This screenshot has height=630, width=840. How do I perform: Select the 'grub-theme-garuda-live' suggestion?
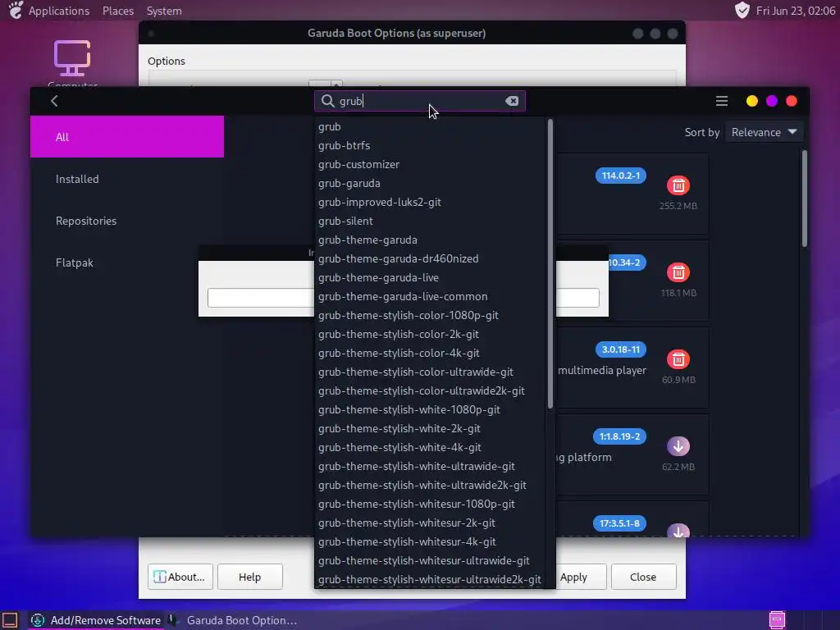[430, 277]
